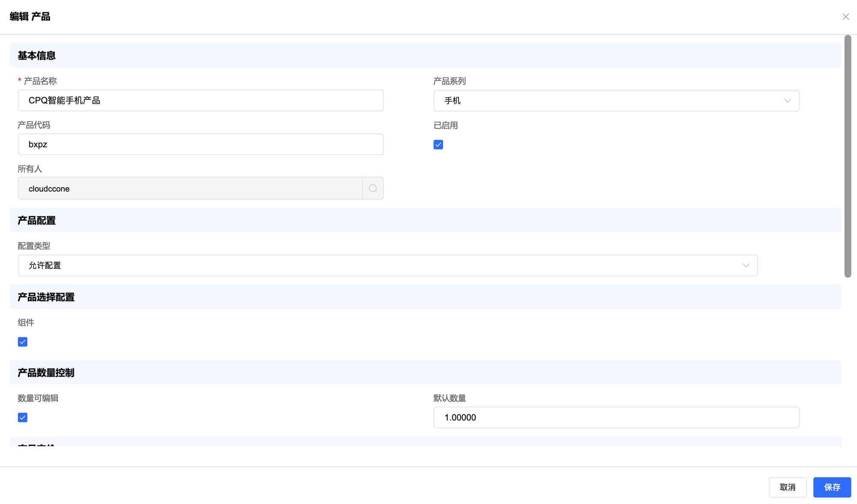Click the 产品数量控制 section header
This screenshot has width=857, height=504.
pos(46,373)
